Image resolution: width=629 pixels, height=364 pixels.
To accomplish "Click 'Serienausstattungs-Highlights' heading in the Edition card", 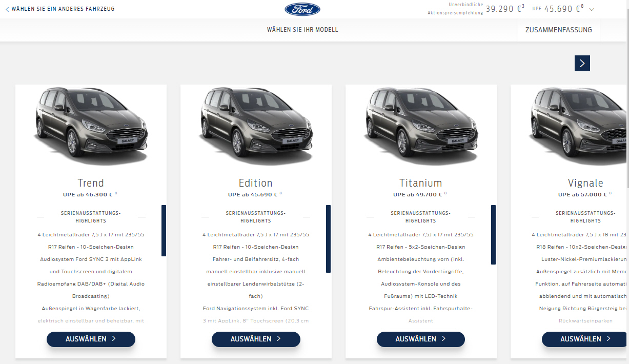I will click(x=256, y=217).
